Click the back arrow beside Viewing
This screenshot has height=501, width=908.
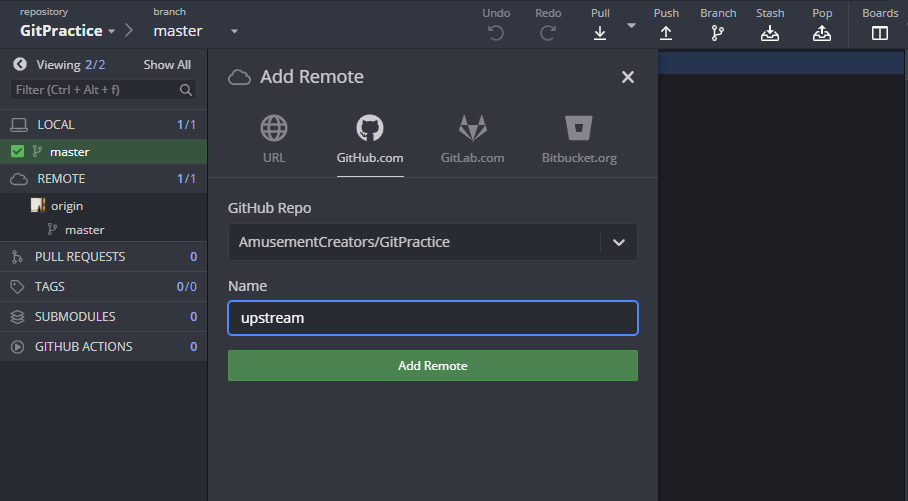click(20, 64)
